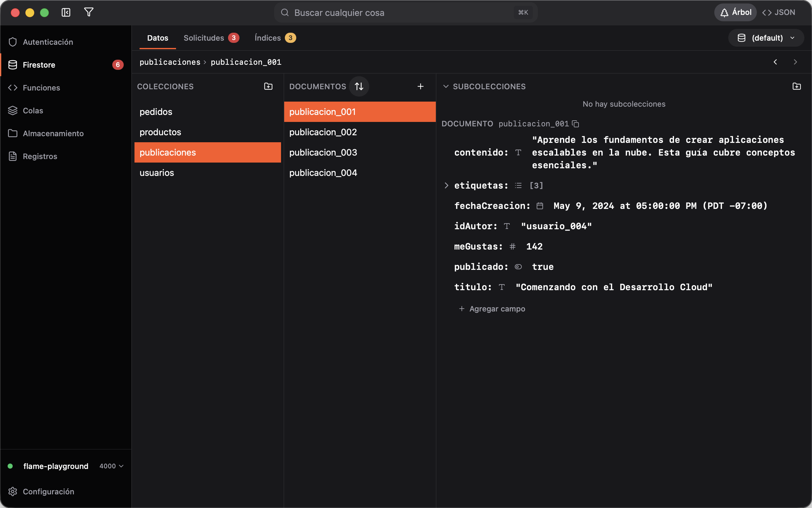Click the meGustas value 142

point(534,247)
